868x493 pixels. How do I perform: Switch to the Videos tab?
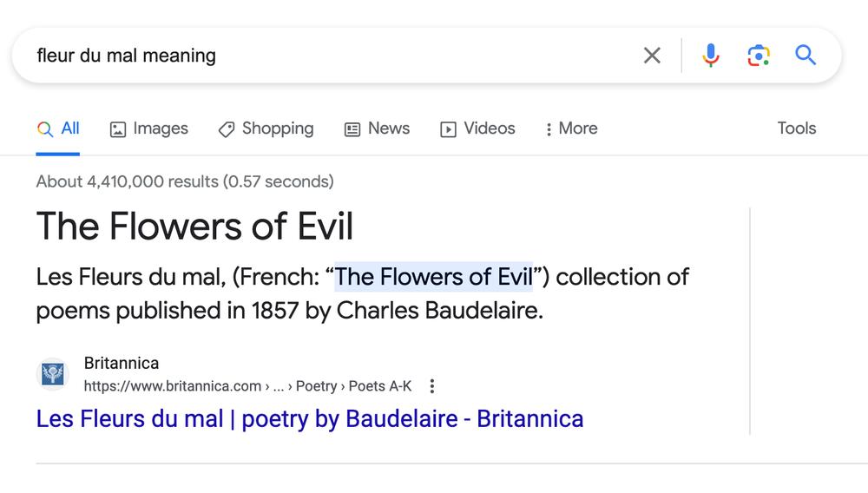pos(477,128)
